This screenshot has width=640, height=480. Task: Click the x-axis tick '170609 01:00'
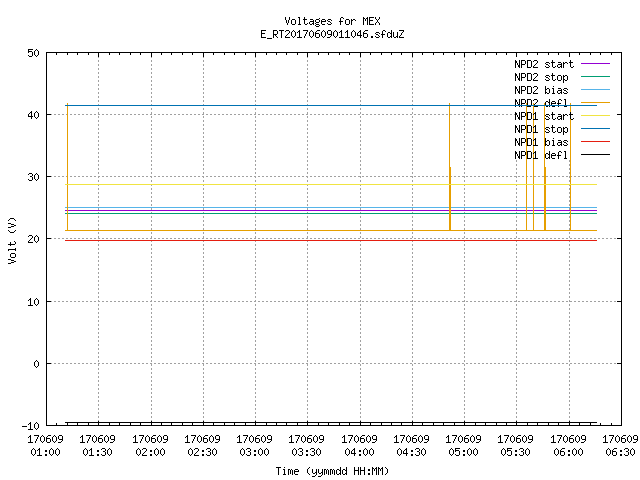(45, 446)
